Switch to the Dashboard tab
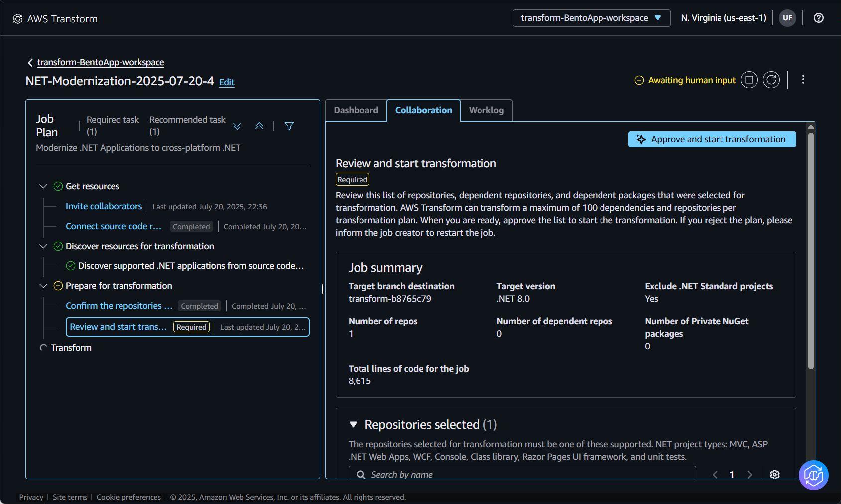The width and height of the screenshot is (841, 504). coord(356,110)
